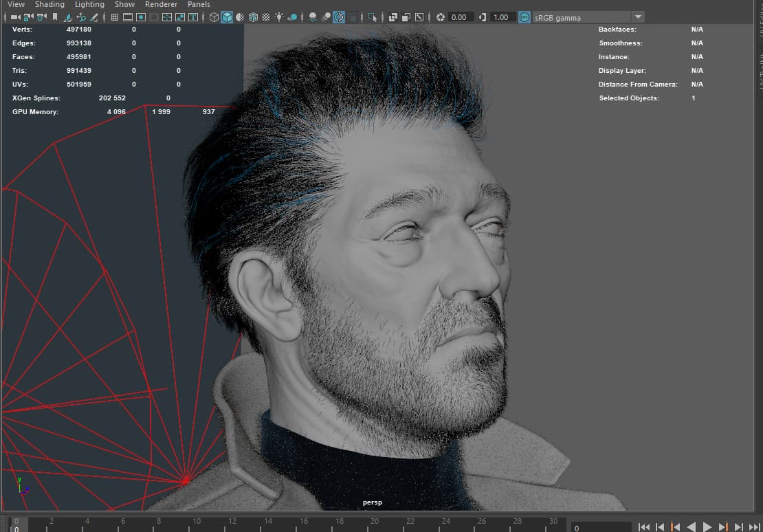
Task: Switch to Wireframe display icon
Action: pyautogui.click(x=214, y=17)
